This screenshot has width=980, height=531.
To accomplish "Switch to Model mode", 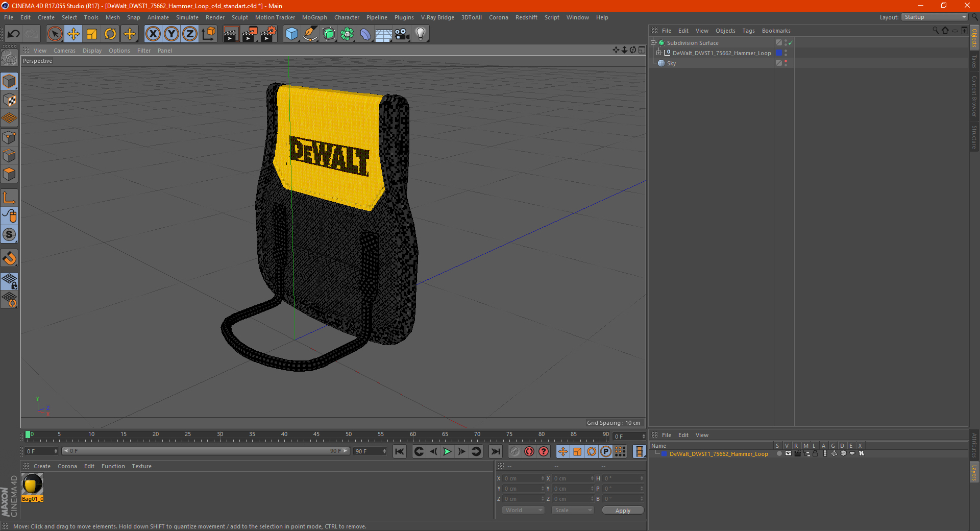I will pyautogui.click(x=9, y=81).
